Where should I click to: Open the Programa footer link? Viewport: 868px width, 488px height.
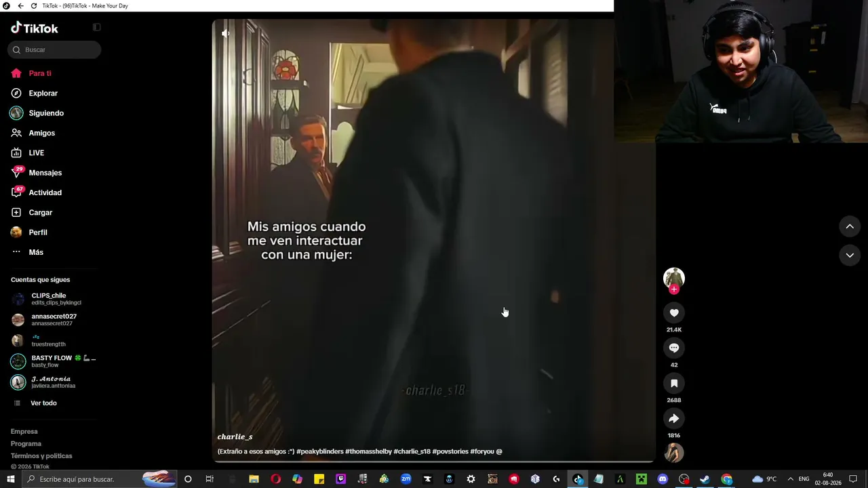click(x=26, y=444)
